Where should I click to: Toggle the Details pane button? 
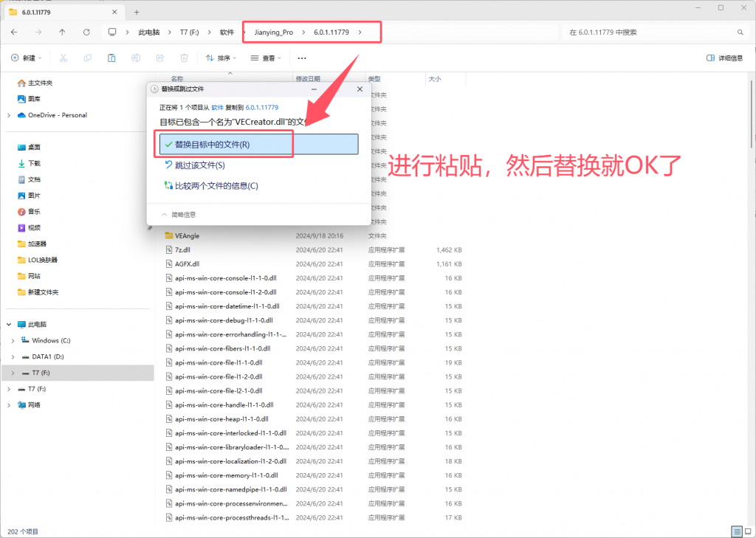[725, 58]
